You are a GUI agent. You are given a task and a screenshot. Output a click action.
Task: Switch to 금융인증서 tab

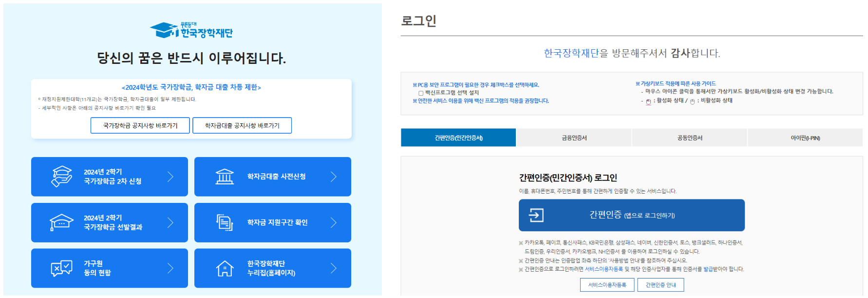pos(574,138)
